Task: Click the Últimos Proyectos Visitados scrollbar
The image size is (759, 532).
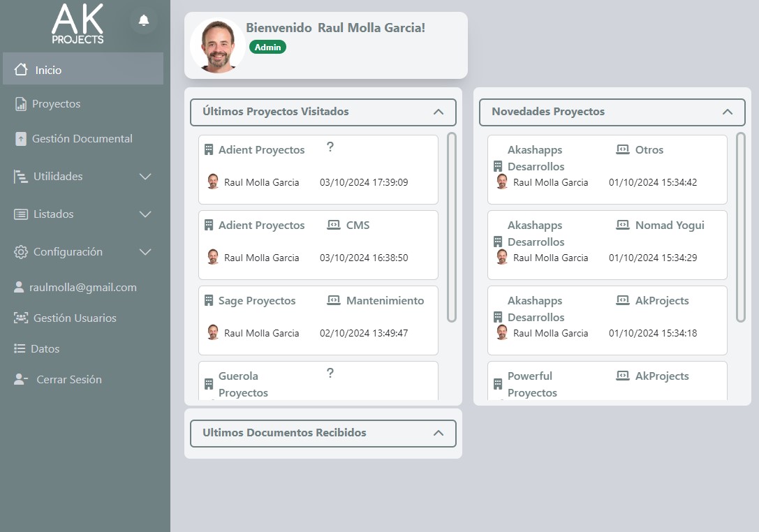Action: [452, 227]
